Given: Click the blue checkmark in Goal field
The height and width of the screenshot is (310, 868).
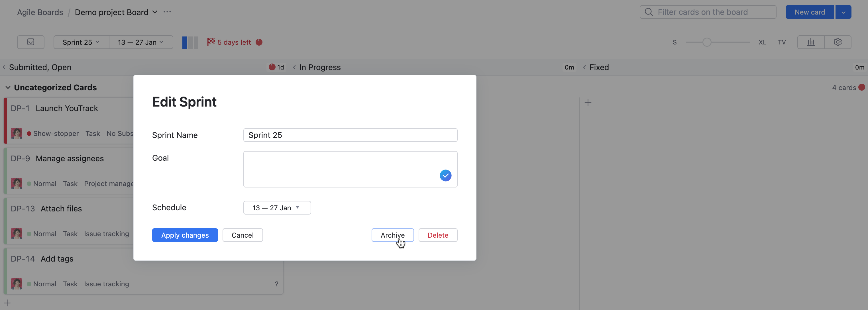Looking at the screenshot, I should [445, 176].
